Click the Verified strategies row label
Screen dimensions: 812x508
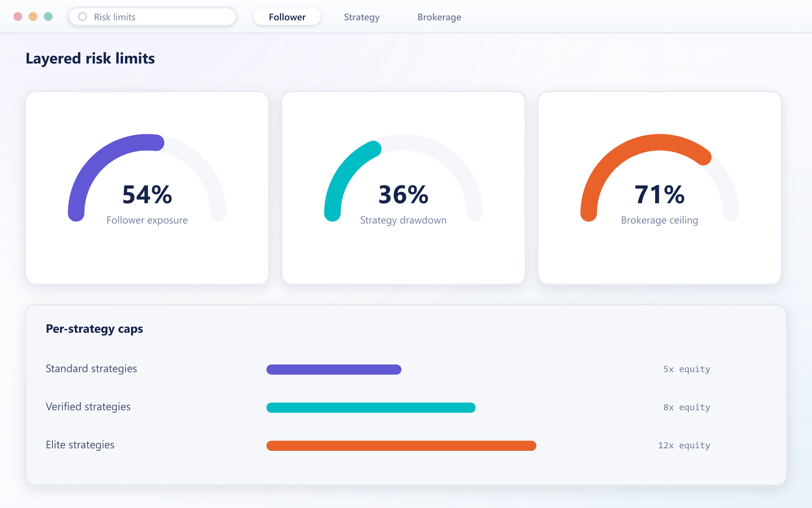[x=88, y=407]
